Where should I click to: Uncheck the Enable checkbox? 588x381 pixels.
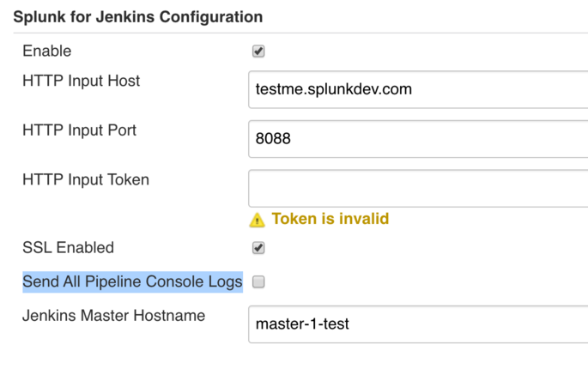pyautogui.click(x=258, y=51)
